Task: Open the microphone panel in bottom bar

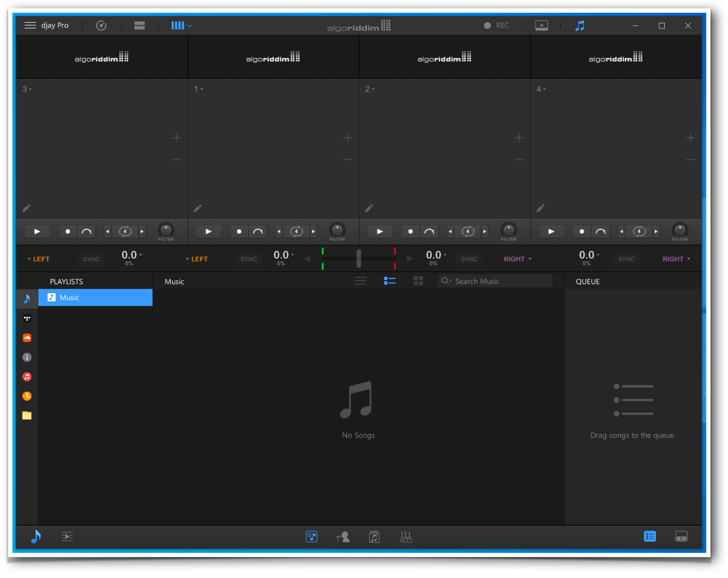Action: pyautogui.click(x=344, y=537)
